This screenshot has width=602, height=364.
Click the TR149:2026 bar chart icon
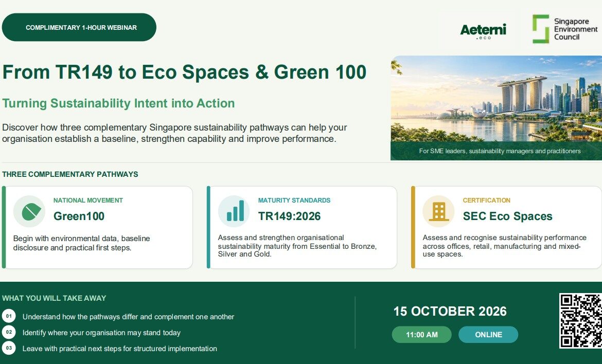(234, 211)
